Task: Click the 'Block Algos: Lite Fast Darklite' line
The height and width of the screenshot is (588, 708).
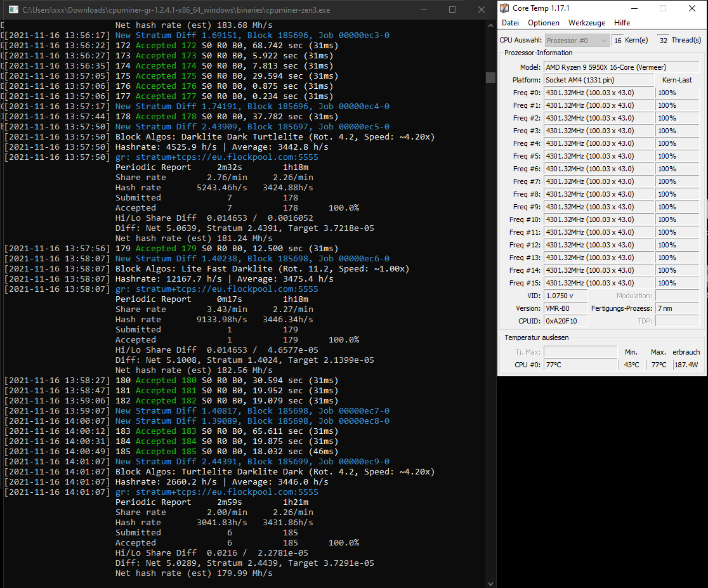Action: pos(207,269)
